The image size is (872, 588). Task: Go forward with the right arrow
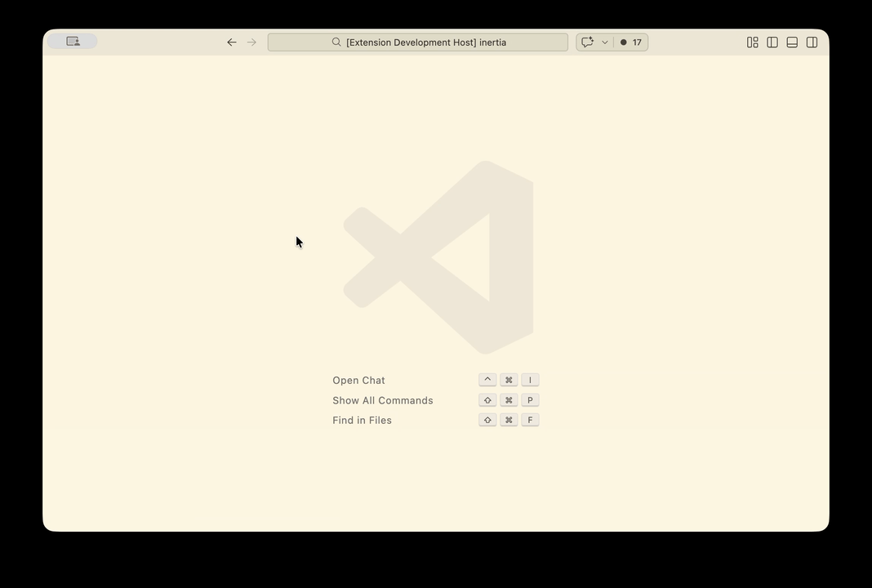coord(251,42)
